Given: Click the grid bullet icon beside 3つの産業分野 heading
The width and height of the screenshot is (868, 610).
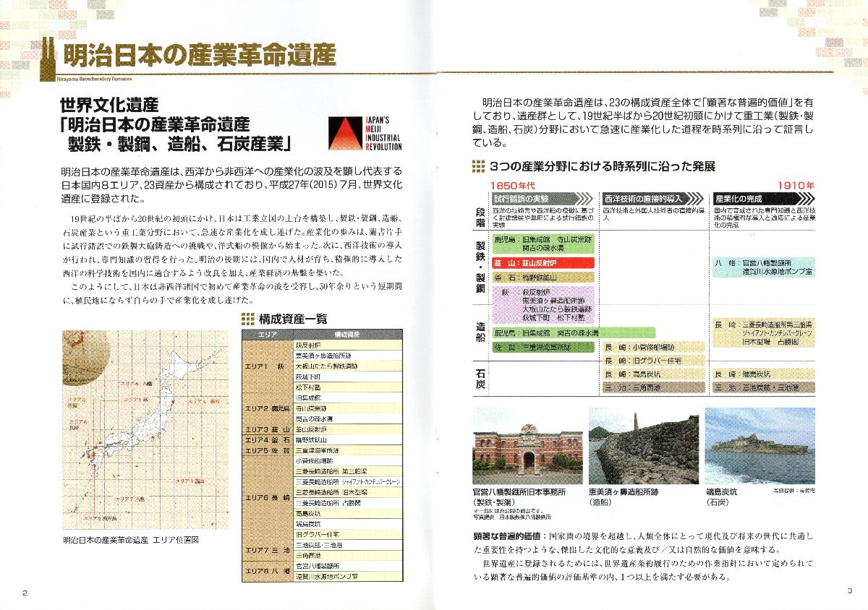Looking at the screenshot, I should tap(477, 166).
